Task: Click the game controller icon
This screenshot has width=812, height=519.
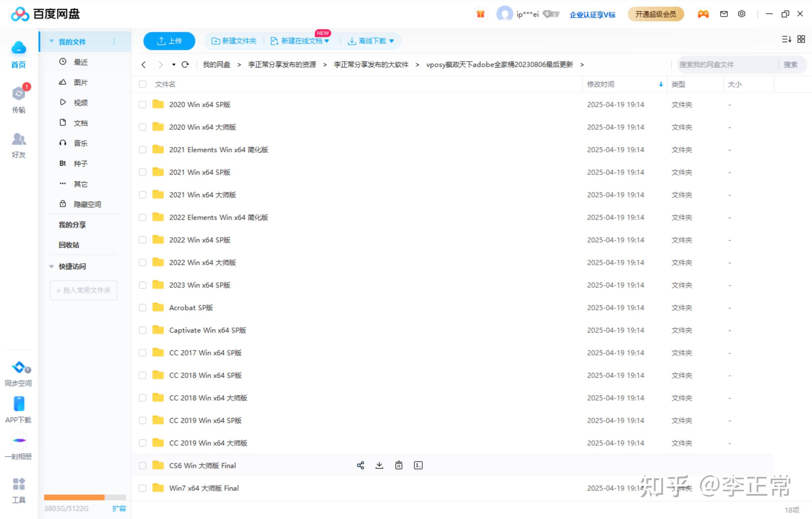Action: point(703,14)
